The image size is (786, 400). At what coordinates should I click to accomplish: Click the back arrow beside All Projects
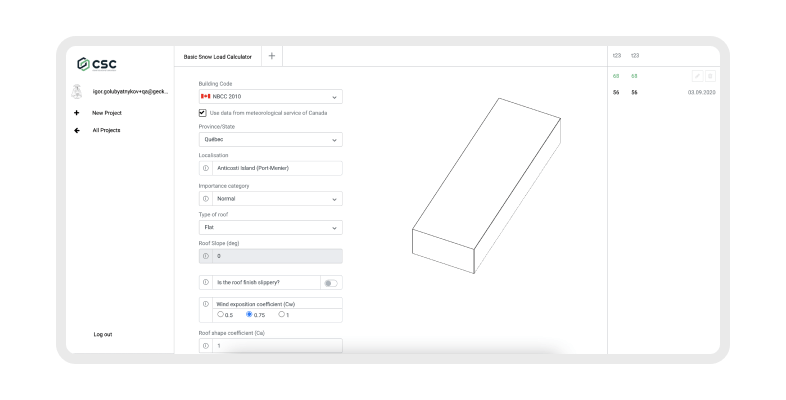(x=77, y=130)
